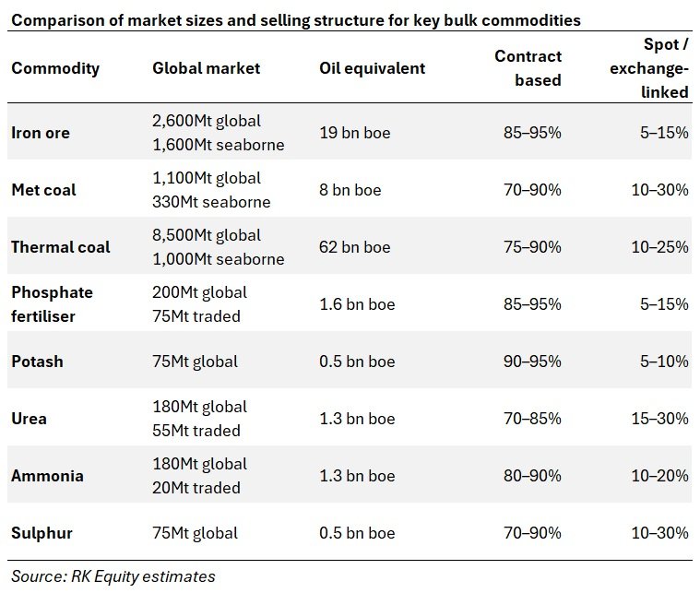
Task: Select the Oil equivalent column header
Action: pos(372,68)
